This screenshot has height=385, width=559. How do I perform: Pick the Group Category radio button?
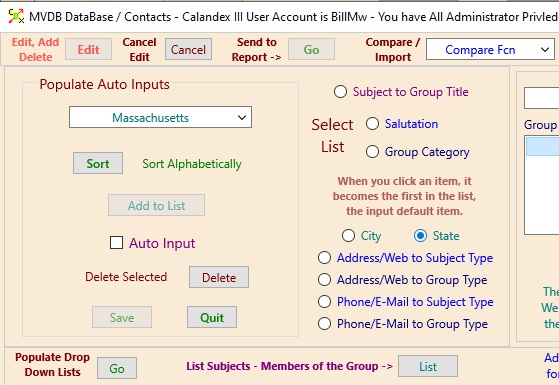click(372, 152)
